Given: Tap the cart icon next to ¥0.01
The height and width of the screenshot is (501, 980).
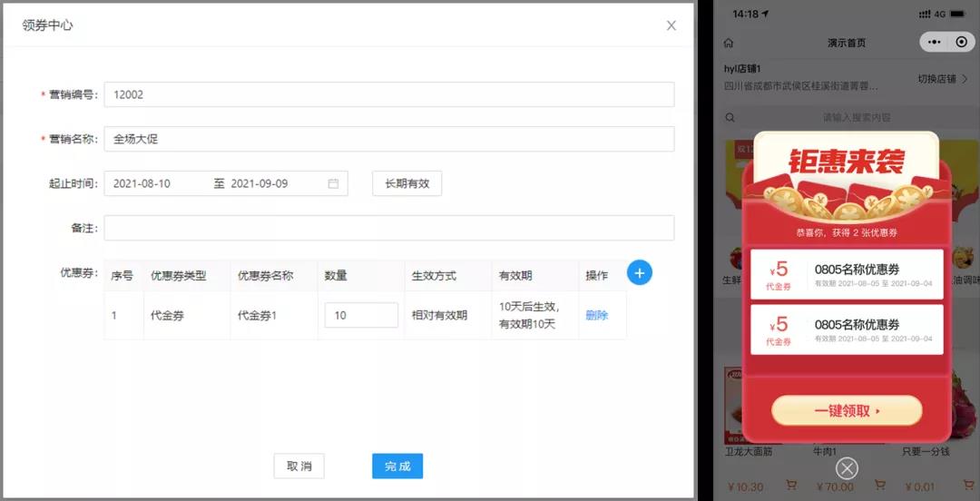Looking at the screenshot, I should 968,486.
